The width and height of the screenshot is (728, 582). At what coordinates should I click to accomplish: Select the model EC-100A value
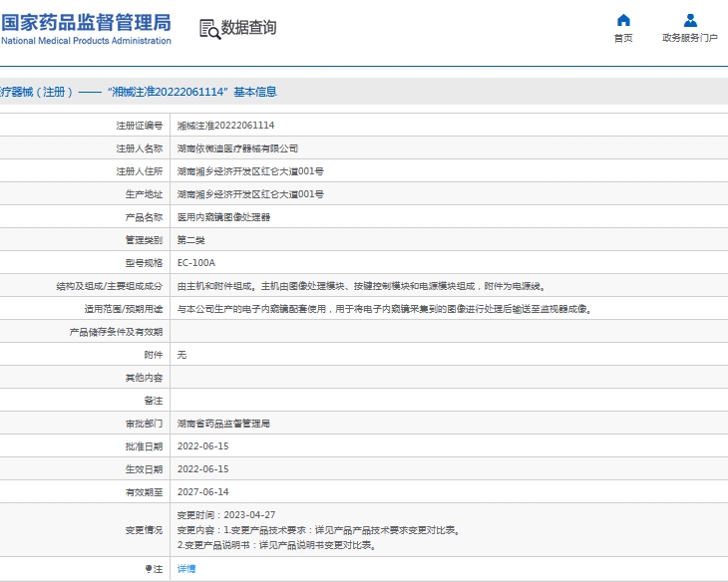[x=195, y=263]
